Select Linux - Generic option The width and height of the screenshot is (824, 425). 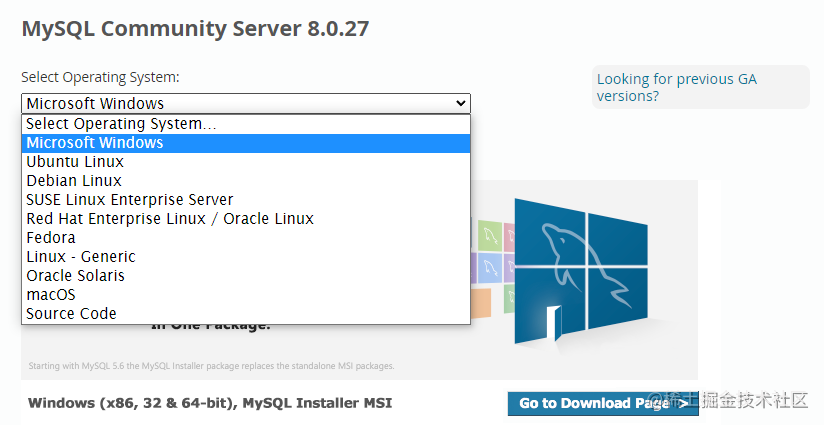click(x=246, y=256)
